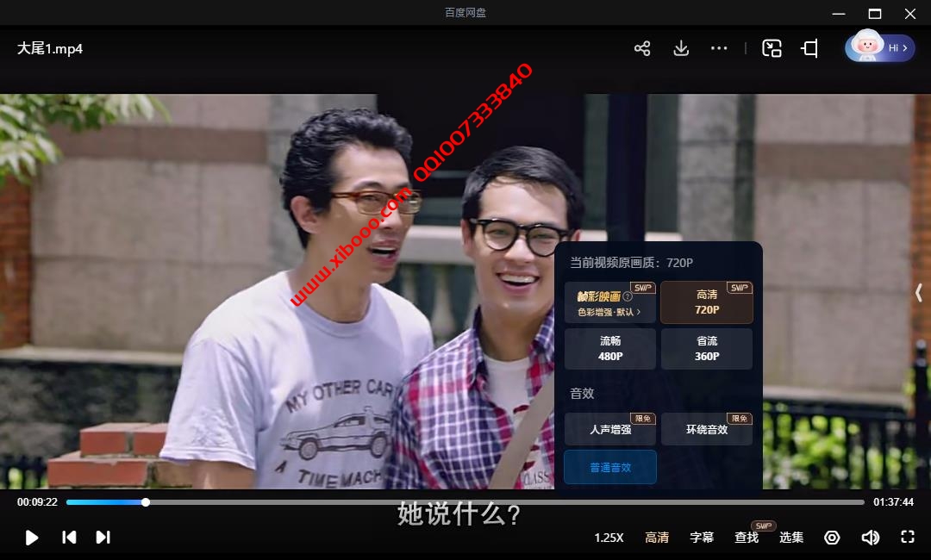
Task: Enable 人声增强 vocal enhancement
Action: pos(609,429)
